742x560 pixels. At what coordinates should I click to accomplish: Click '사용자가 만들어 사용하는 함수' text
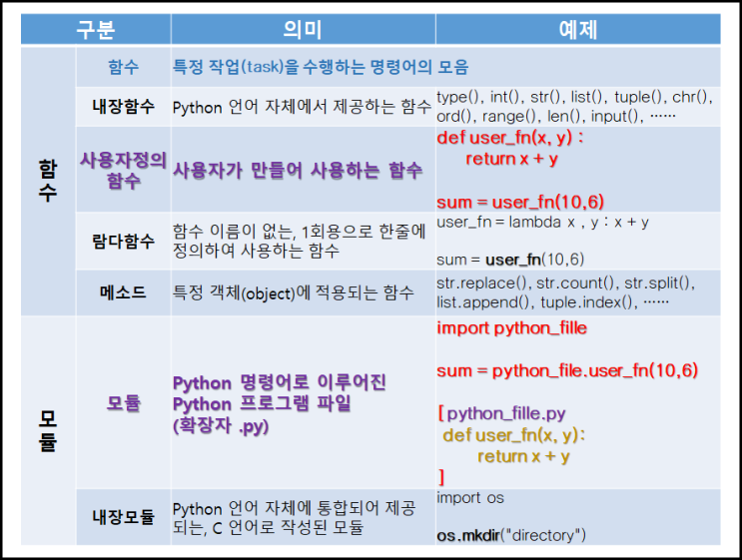pos(298,170)
